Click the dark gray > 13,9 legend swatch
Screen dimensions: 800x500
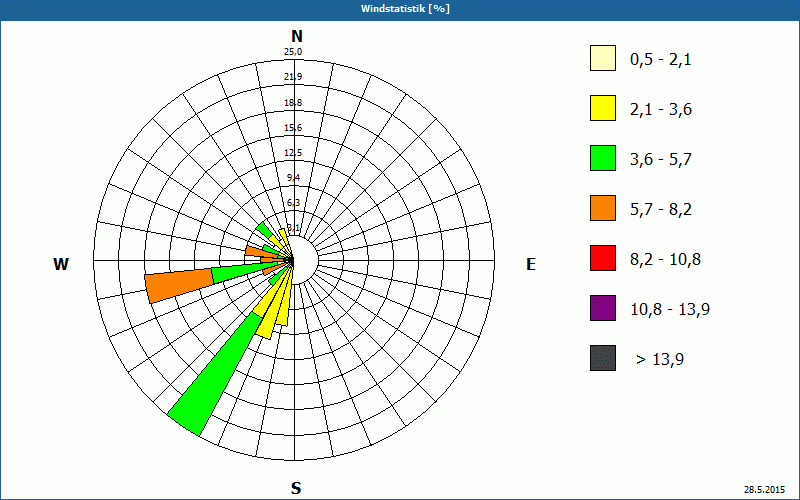pyautogui.click(x=603, y=358)
